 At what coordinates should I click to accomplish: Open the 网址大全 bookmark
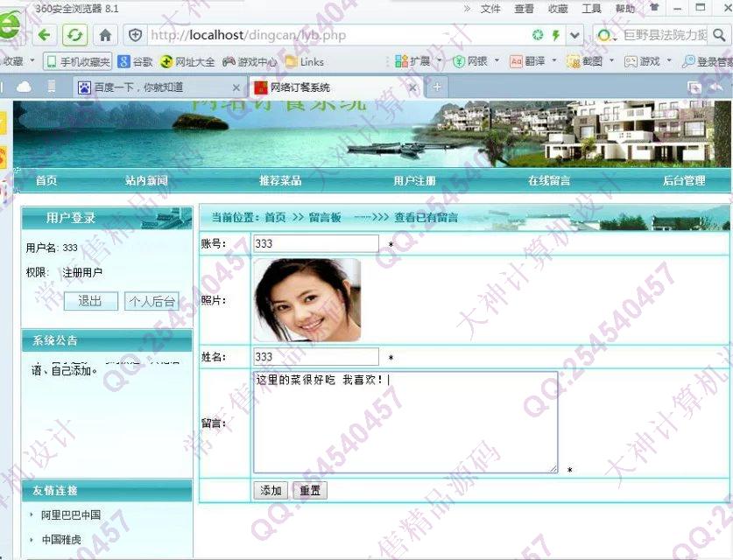tap(187, 61)
